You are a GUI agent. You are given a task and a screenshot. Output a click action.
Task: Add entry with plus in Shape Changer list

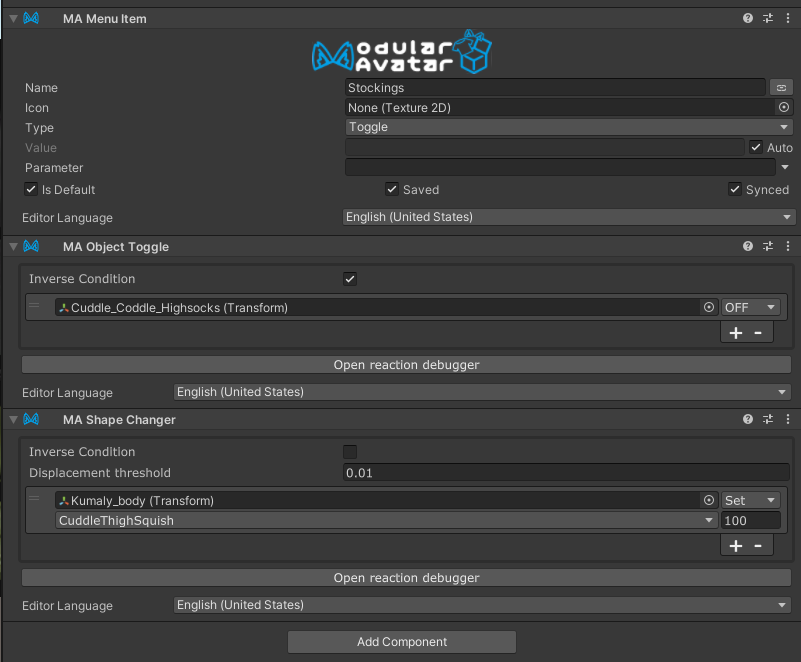(x=736, y=546)
